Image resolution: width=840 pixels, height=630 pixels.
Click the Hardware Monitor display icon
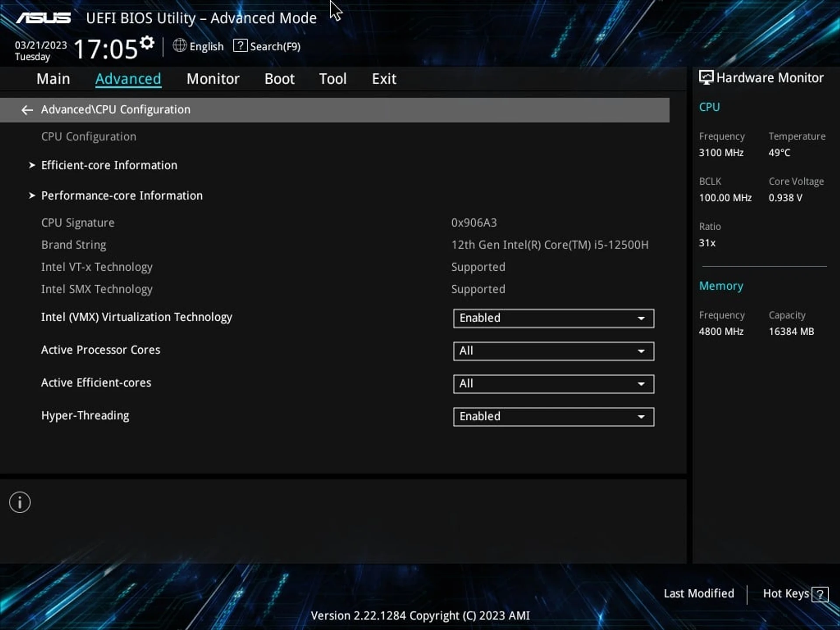pos(706,78)
